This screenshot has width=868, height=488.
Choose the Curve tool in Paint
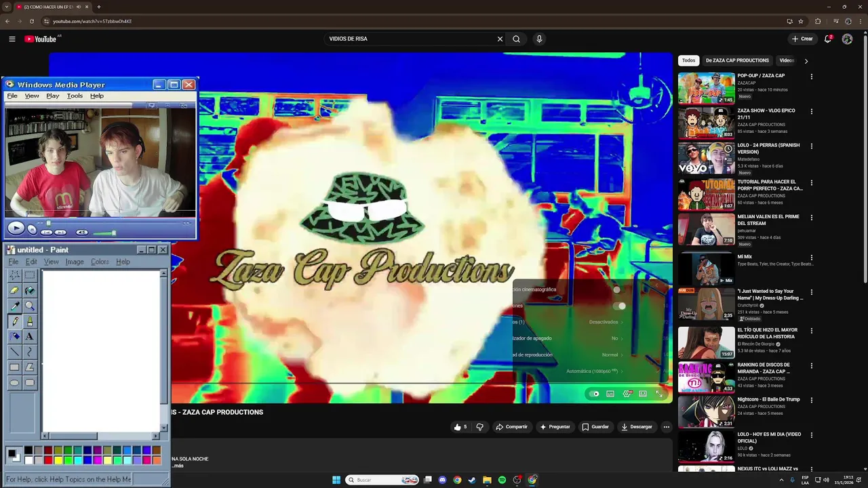[x=30, y=352]
